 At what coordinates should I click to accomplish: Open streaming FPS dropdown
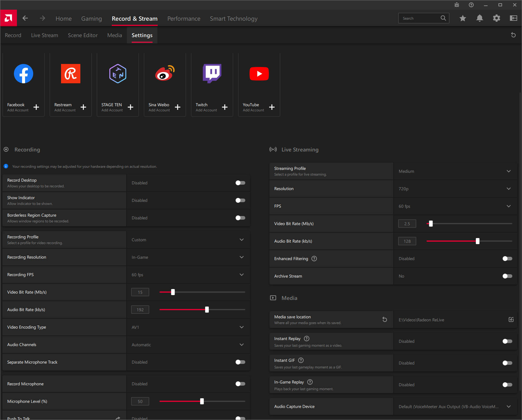point(455,206)
